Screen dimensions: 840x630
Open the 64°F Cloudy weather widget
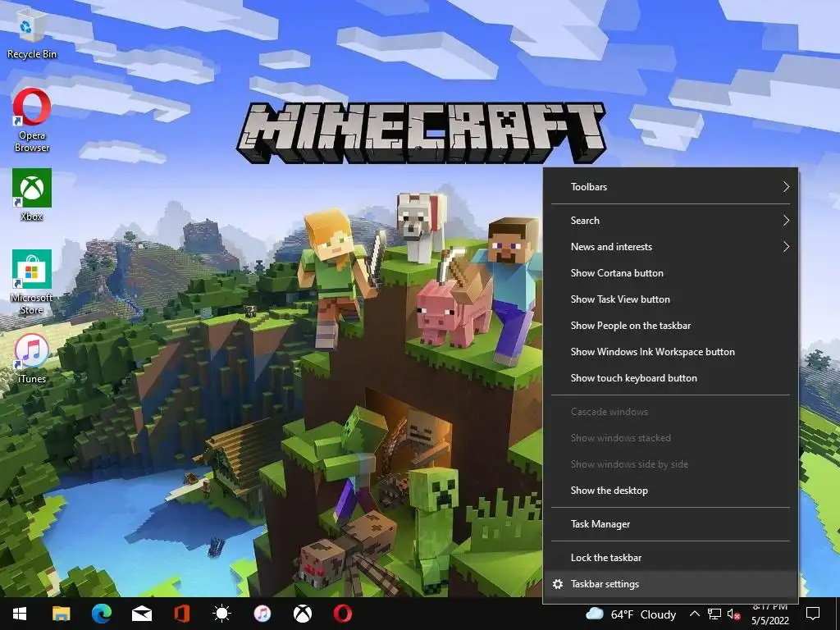coord(631,614)
